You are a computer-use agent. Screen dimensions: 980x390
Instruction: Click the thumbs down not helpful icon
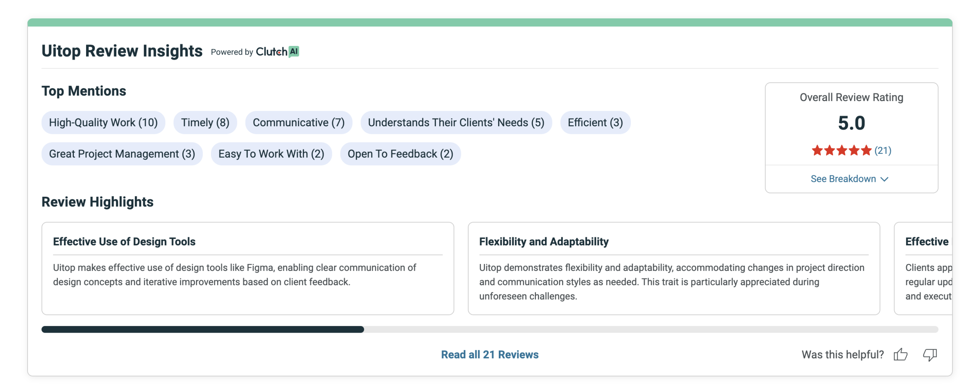click(929, 354)
